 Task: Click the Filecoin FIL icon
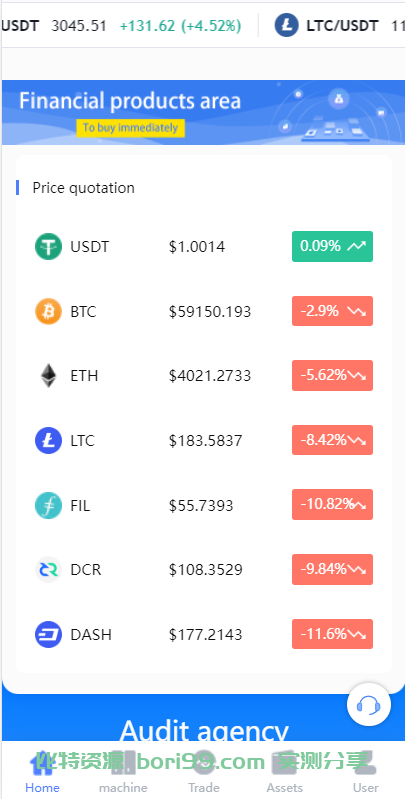click(48, 505)
